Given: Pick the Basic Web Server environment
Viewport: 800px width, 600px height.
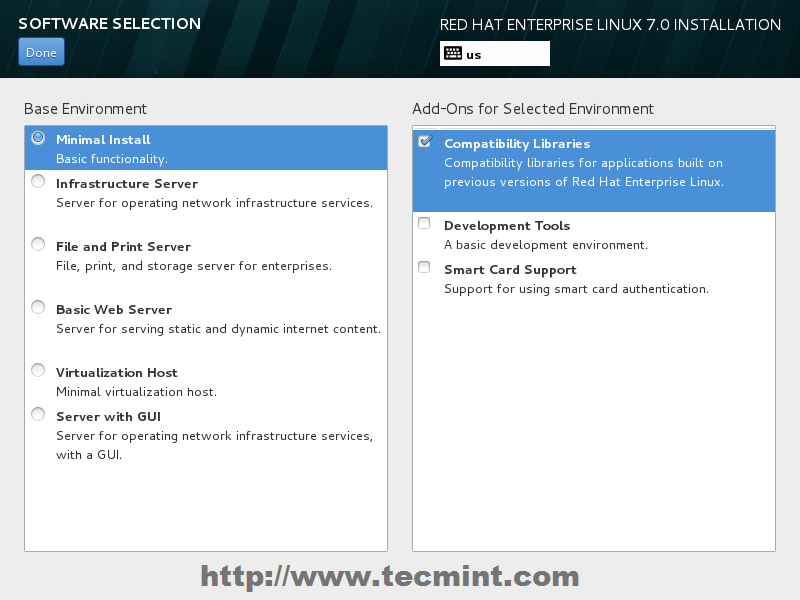Looking at the screenshot, I should 37,307.
